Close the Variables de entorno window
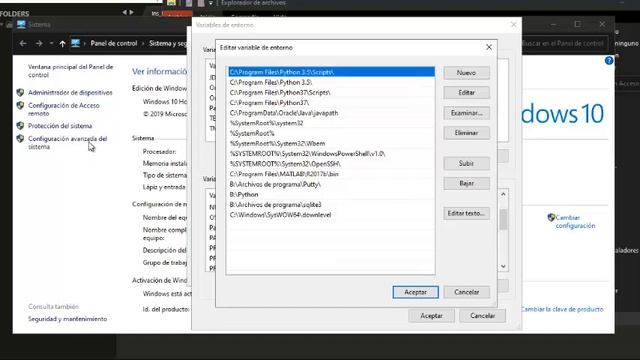Viewport: 640px width, 360px height. (x=513, y=25)
